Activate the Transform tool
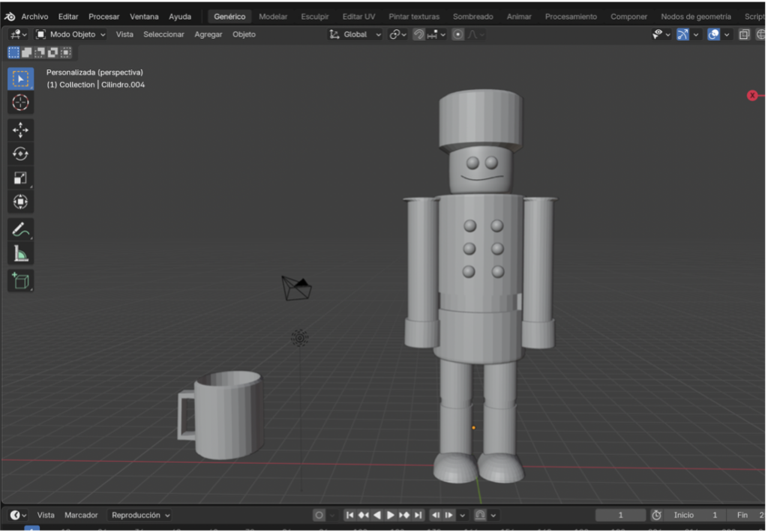This screenshot has width=768, height=532. click(x=20, y=201)
